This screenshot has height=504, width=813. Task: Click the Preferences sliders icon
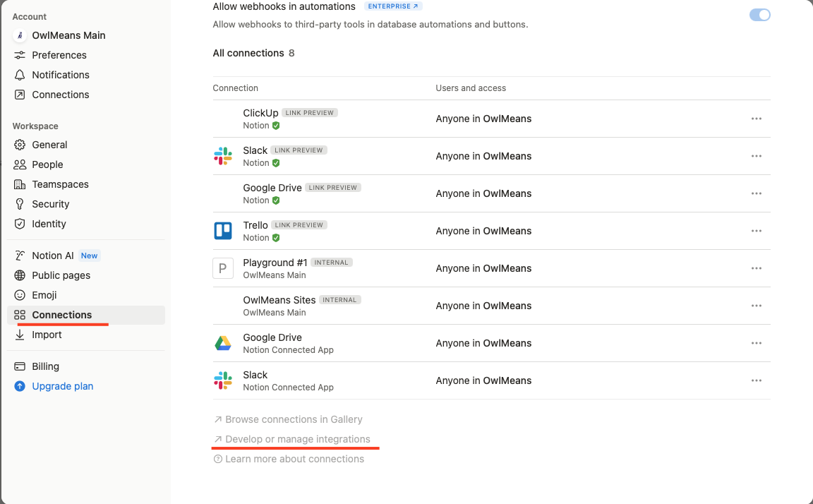pyautogui.click(x=20, y=55)
